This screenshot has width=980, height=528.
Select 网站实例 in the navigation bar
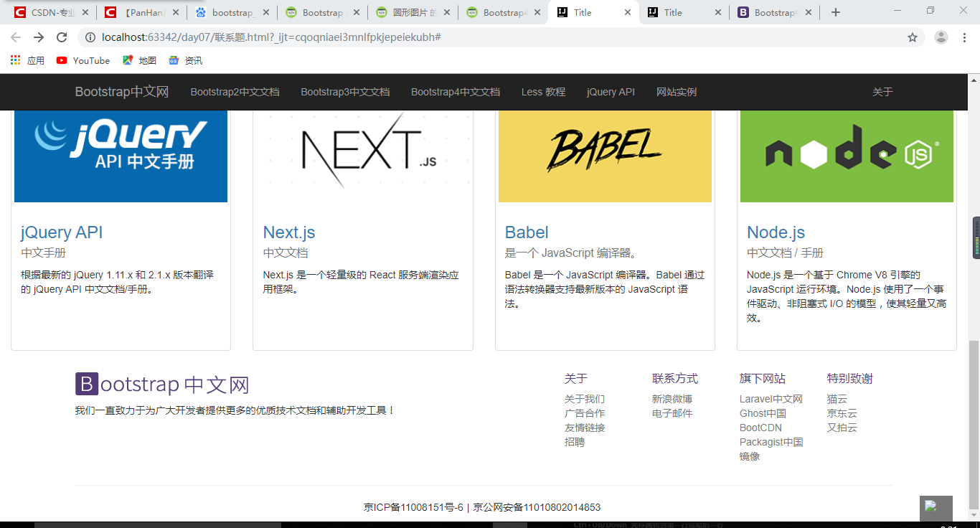(x=676, y=92)
